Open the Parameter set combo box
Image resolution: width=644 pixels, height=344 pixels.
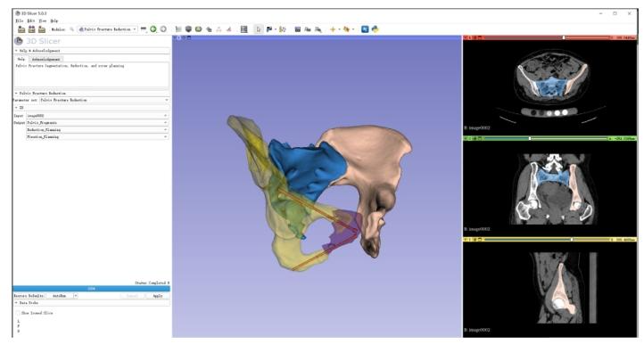click(104, 100)
